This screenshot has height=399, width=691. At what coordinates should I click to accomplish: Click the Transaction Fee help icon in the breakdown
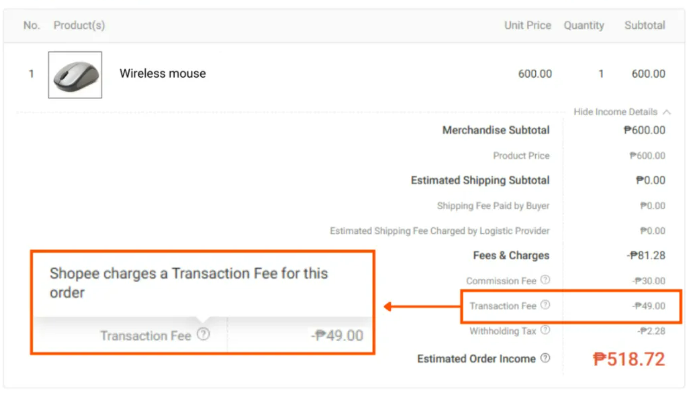pyautogui.click(x=545, y=305)
